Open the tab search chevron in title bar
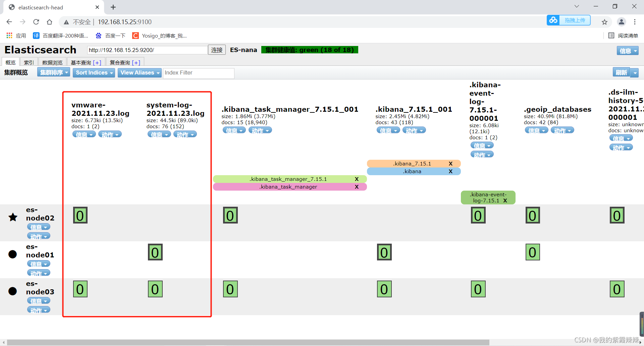This screenshot has height=346, width=644. [x=577, y=6]
